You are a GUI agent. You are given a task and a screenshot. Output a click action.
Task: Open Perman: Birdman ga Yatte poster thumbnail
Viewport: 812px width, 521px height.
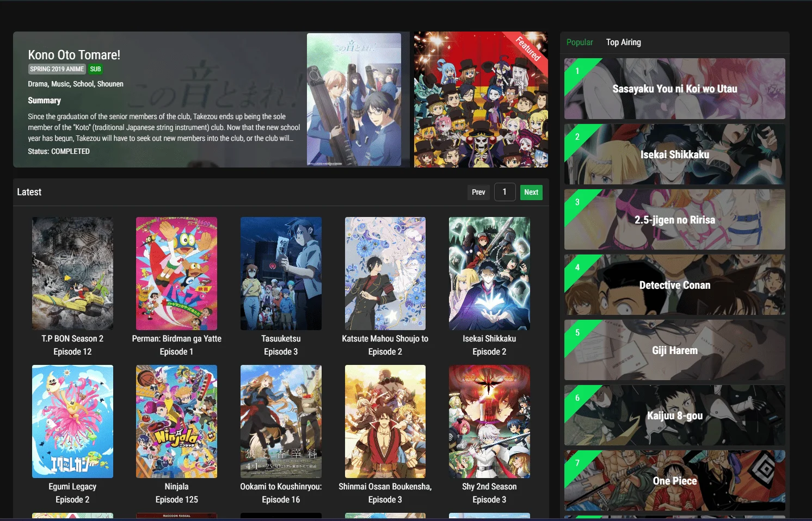tap(176, 274)
